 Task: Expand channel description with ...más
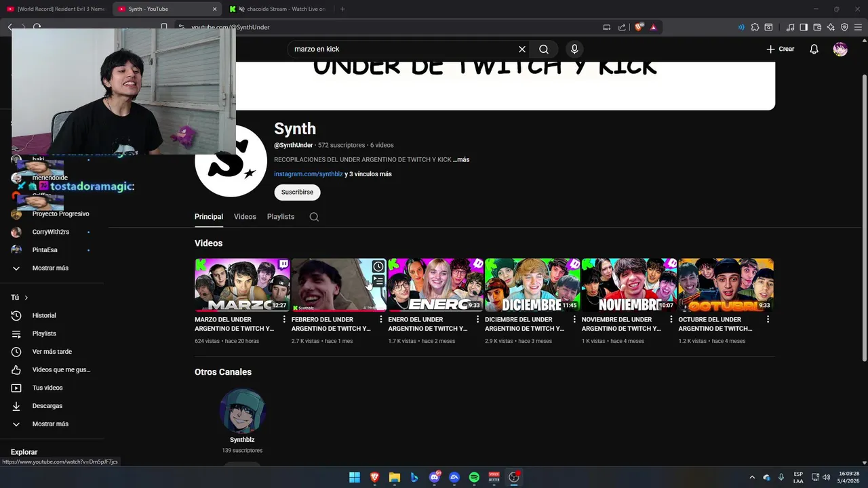click(x=461, y=159)
